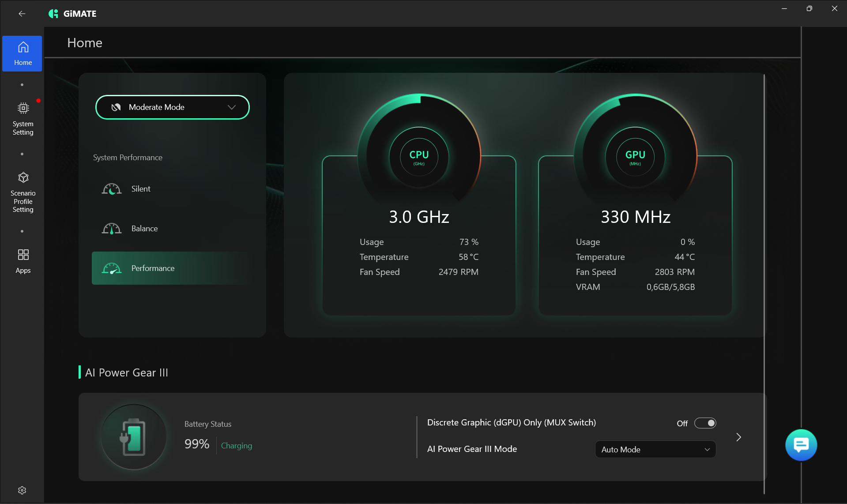Click the Silent gauge icon

point(112,189)
